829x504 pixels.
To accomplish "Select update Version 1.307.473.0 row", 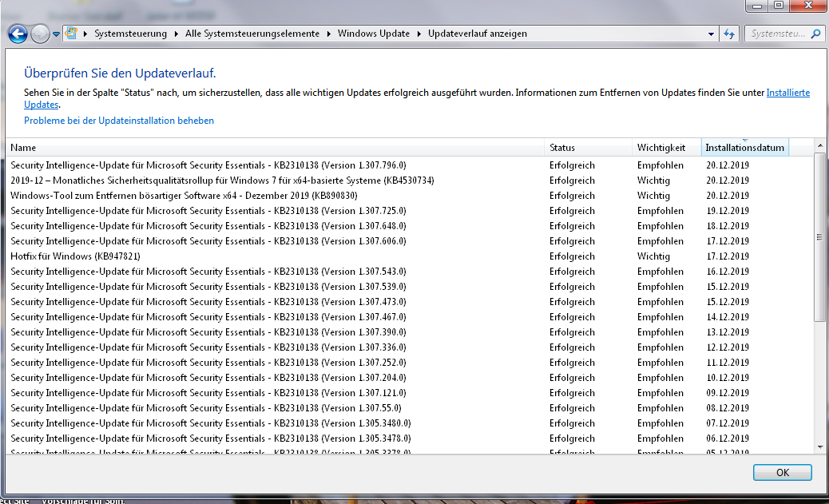I will (x=410, y=301).
